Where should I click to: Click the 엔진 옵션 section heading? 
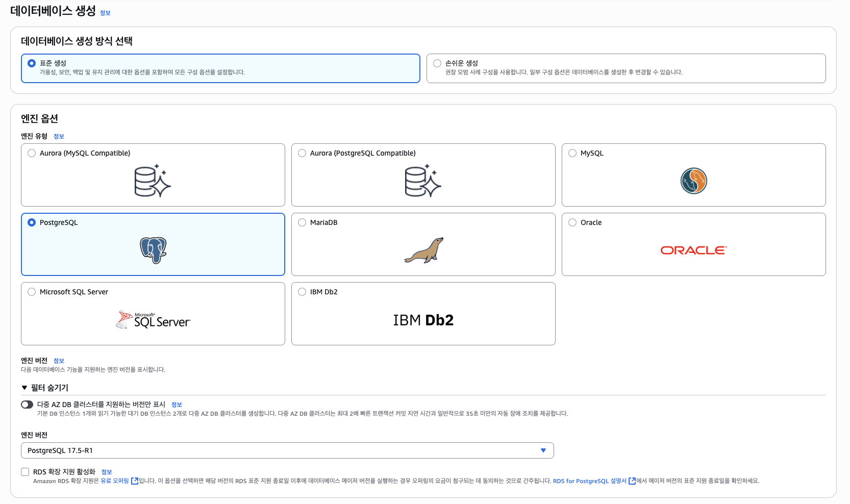[x=39, y=118]
